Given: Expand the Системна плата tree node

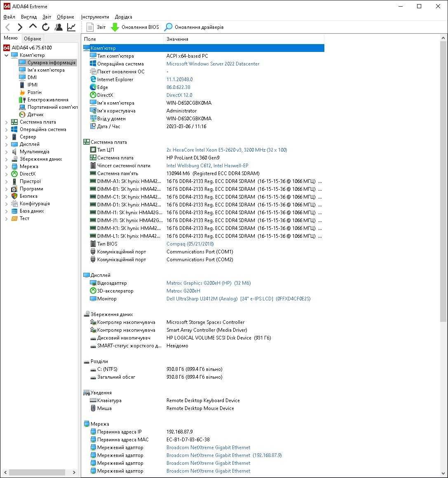Looking at the screenshot, I should pos(7,122).
